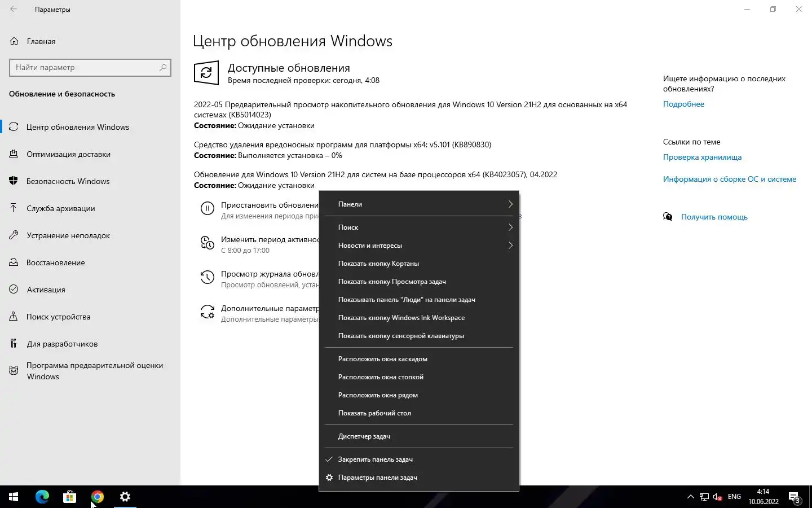Click the network icon in system tray
Viewport: 812px width, 508px height.
point(704,497)
